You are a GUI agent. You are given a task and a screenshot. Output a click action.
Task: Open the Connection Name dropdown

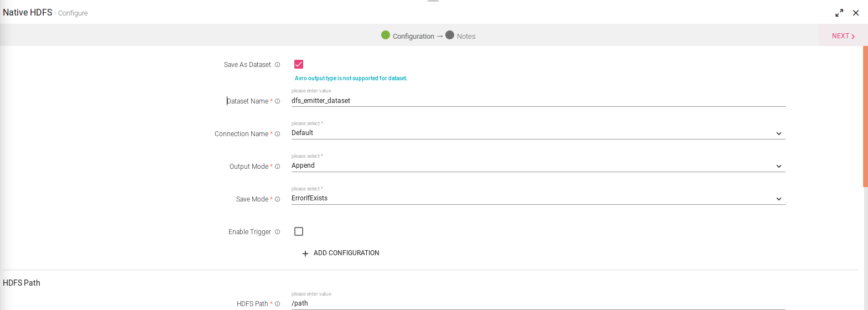pyautogui.click(x=538, y=133)
